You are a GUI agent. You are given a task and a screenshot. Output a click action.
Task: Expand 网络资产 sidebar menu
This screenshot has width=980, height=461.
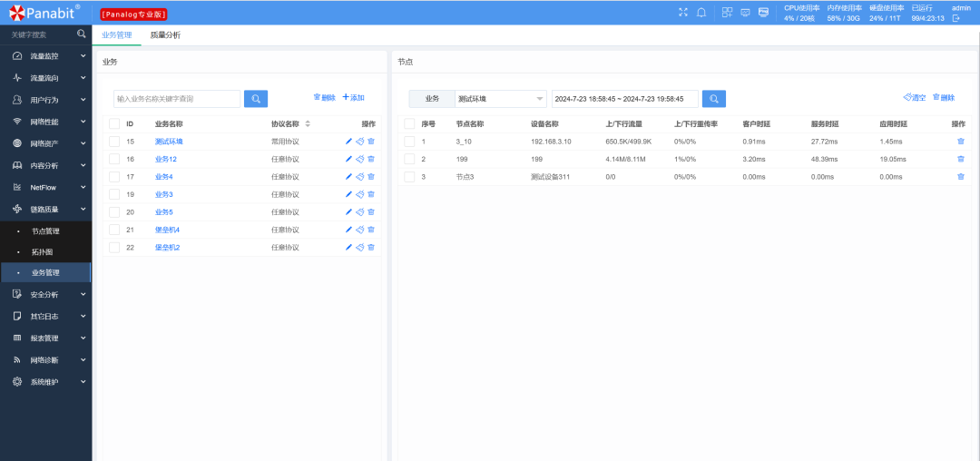(45, 143)
